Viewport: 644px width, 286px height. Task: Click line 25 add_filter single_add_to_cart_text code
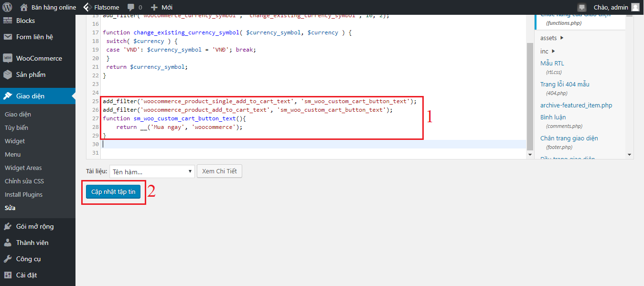coord(260,101)
